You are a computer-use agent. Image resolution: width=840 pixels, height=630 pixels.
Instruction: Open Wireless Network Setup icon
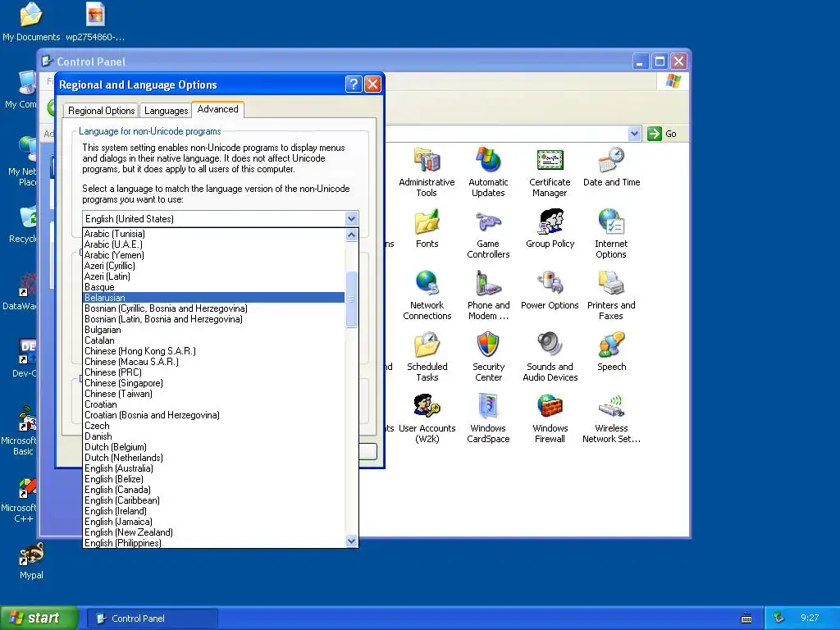point(611,407)
